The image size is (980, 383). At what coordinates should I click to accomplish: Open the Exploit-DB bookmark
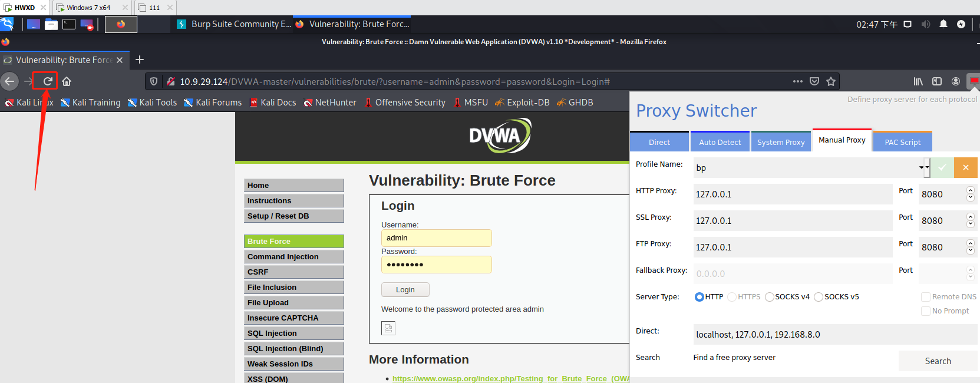[x=523, y=103]
